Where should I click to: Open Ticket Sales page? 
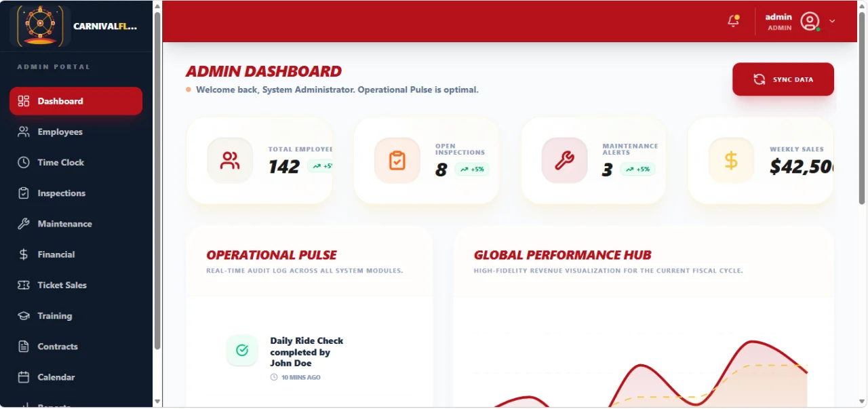[76, 285]
